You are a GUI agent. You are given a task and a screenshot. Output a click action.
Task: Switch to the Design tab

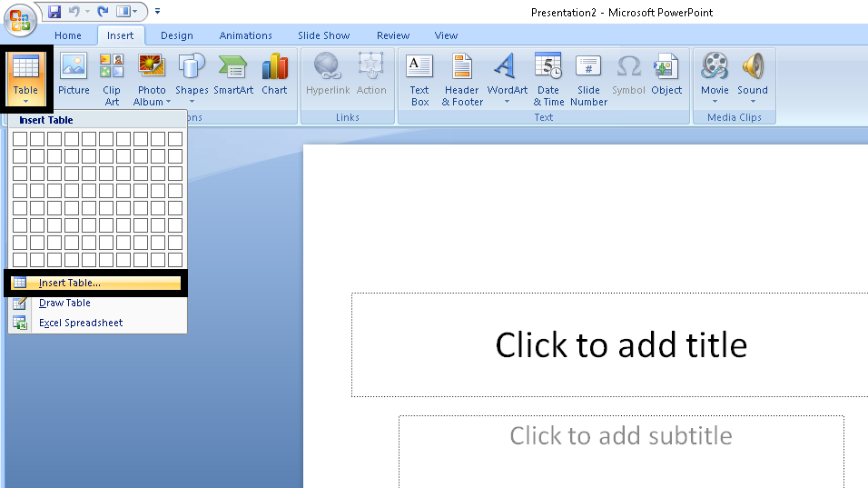(x=176, y=35)
